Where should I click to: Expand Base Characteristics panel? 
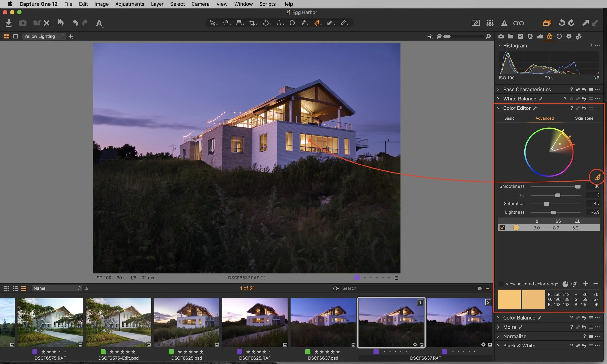point(498,89)
